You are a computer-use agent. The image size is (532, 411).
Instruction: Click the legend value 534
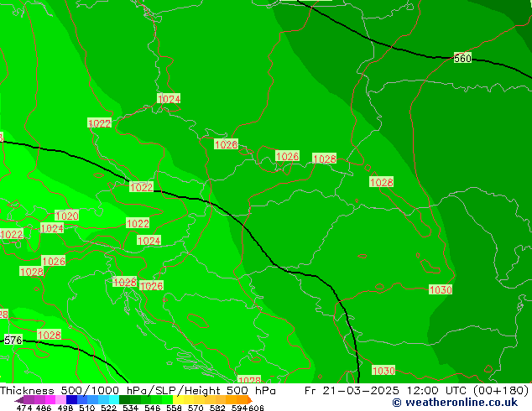coord(130,408)
